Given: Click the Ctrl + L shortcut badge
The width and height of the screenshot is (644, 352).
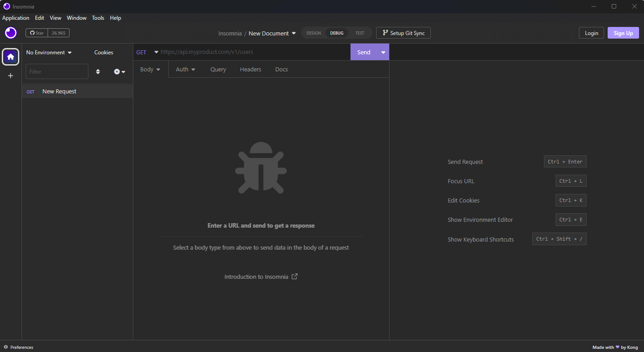Looking at the screenshot, I should point(571,181).
